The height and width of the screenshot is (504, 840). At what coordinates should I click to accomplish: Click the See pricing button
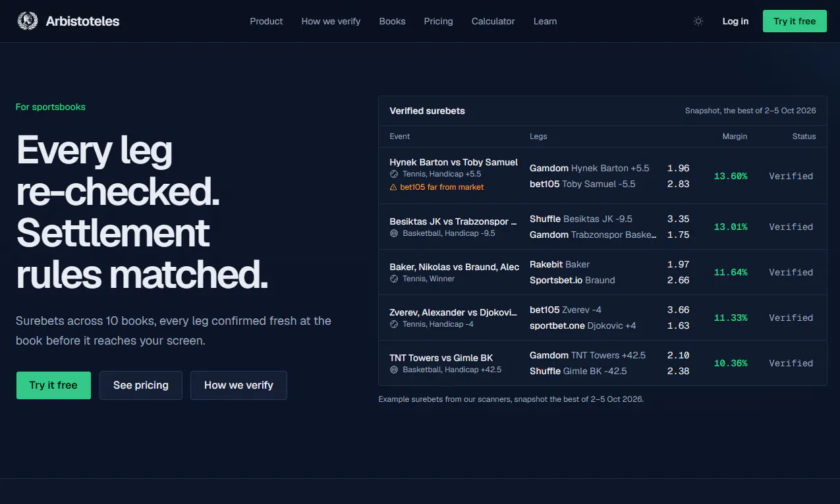[x=141, y=385]
